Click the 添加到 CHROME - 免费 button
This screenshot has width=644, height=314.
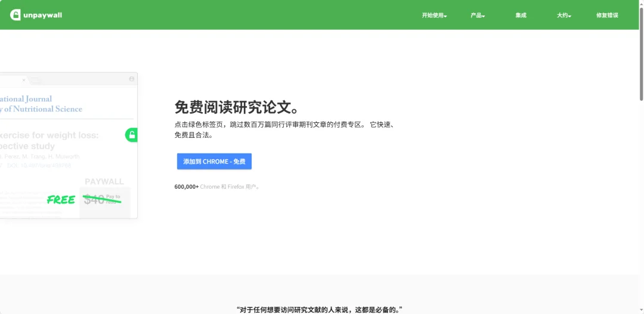(215, 162)
